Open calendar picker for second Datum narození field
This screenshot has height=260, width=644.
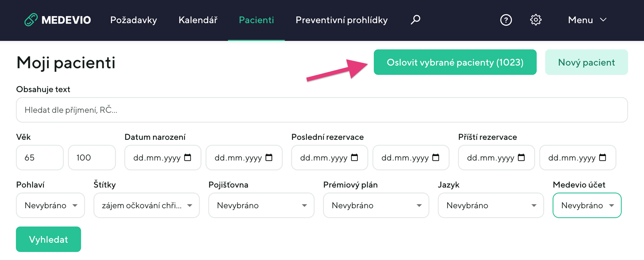269,157
